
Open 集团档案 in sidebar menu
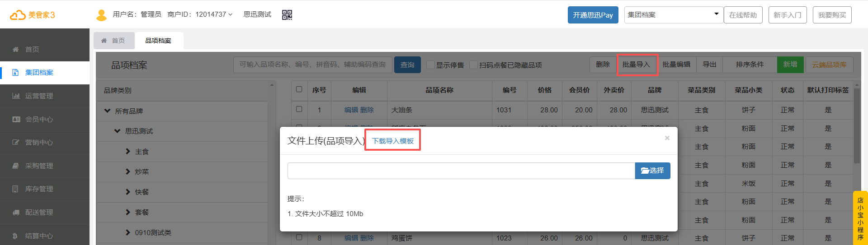pyautogui.click(x=45, y=73)
